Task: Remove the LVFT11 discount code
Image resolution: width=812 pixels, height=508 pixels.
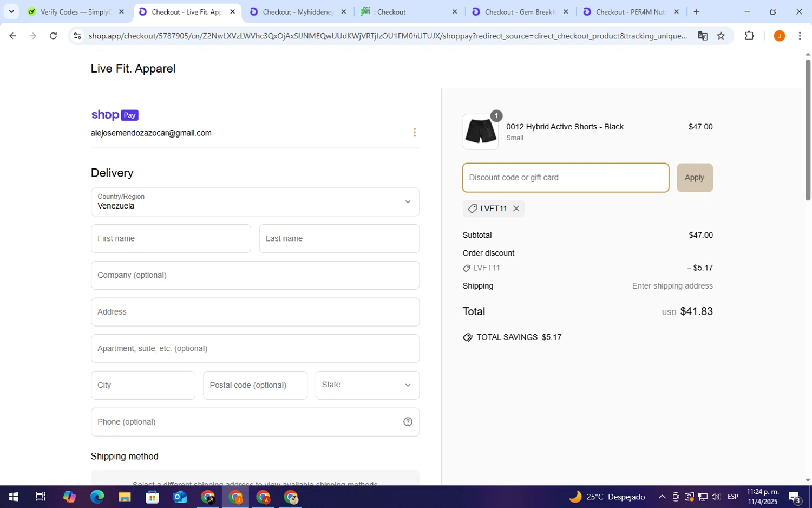Action: pos(516,209)
